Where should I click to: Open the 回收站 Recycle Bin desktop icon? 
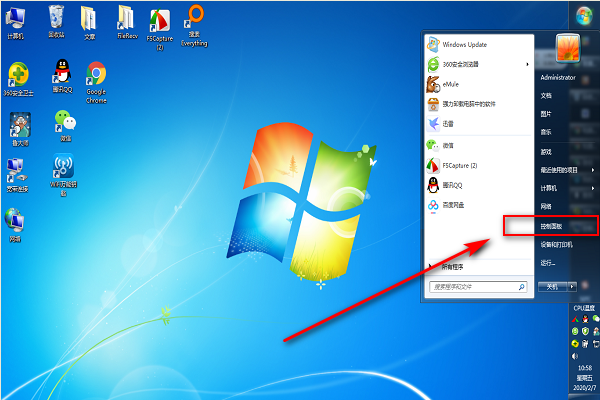[56, 21]
